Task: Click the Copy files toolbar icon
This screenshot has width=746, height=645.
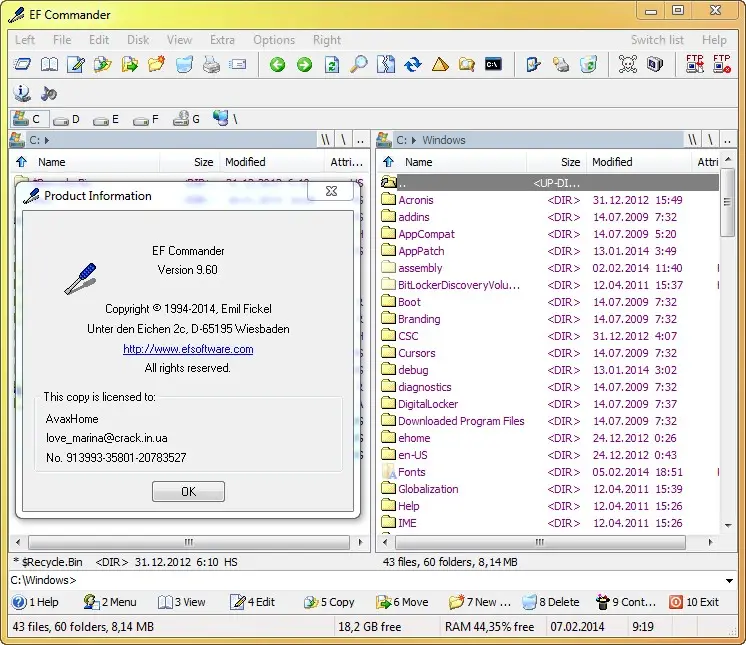Action: [102, 64]
